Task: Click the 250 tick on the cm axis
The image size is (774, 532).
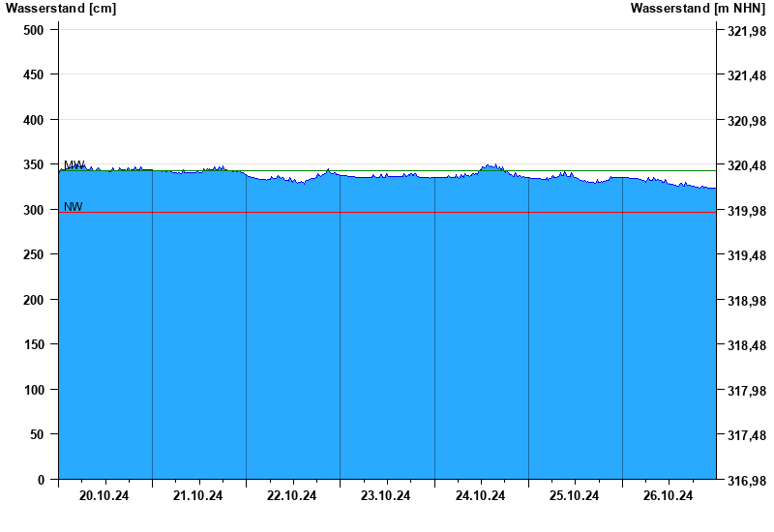Action: (34, 254)
